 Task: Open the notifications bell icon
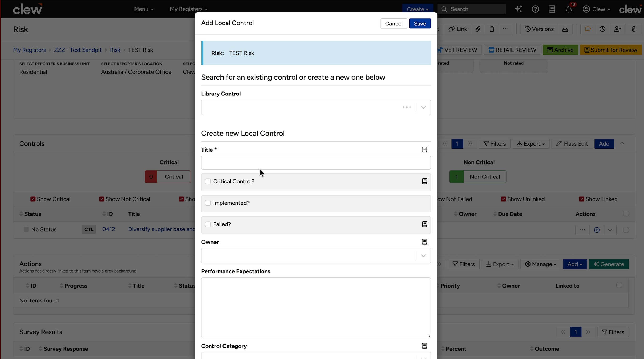tap(569, 9)
